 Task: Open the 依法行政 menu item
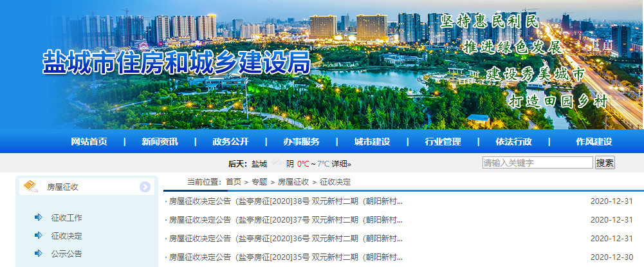point(513,142)
